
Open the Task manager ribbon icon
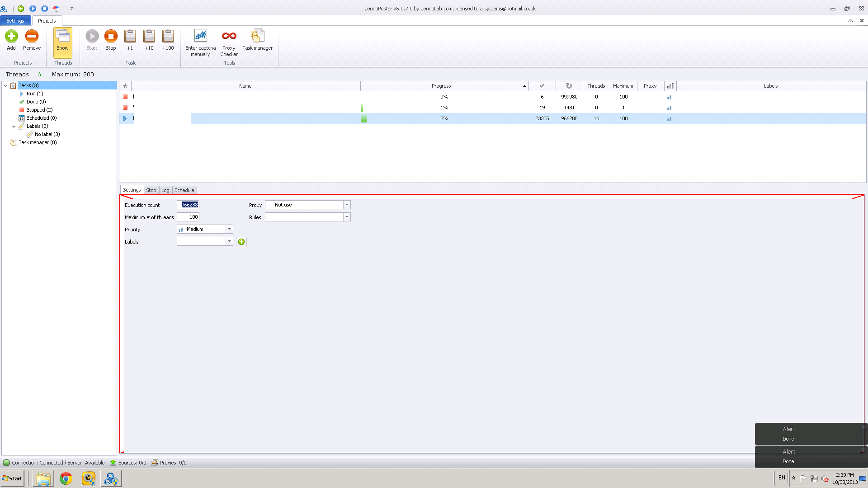[257, 36]
